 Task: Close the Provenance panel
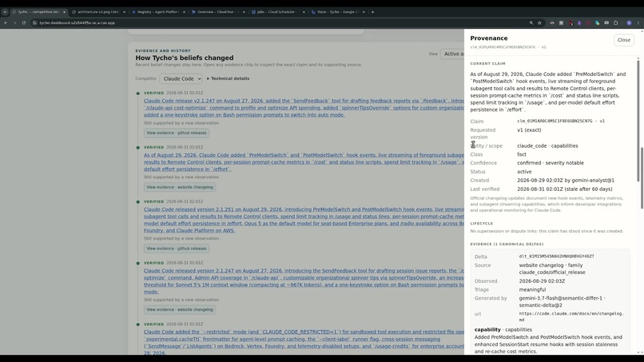[623, 40]
